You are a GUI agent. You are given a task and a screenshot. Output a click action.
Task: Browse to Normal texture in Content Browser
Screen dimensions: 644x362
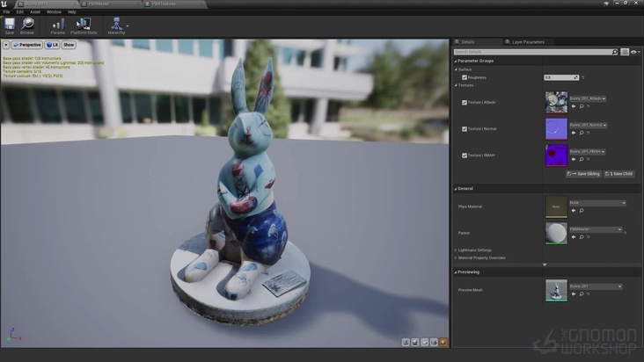(582, 133)
